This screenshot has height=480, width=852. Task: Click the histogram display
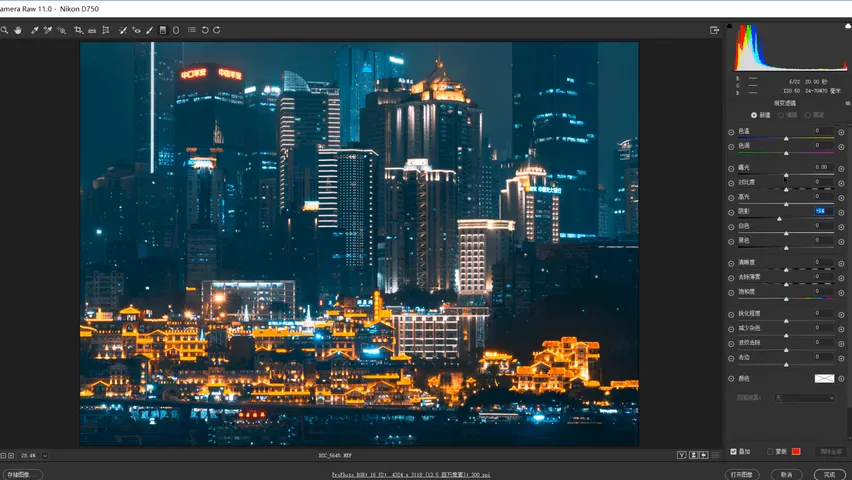[x=791, y=47]
